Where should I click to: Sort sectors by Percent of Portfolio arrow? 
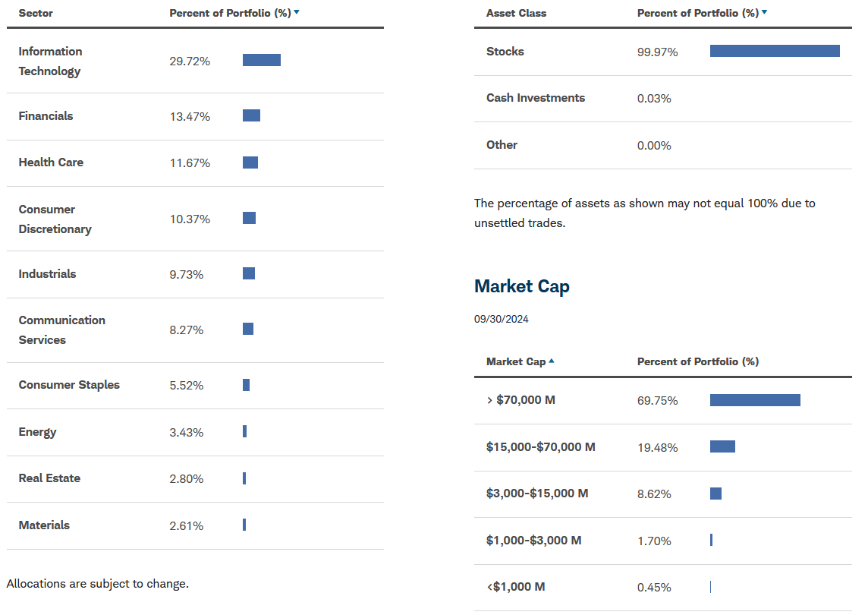point(297,12)
